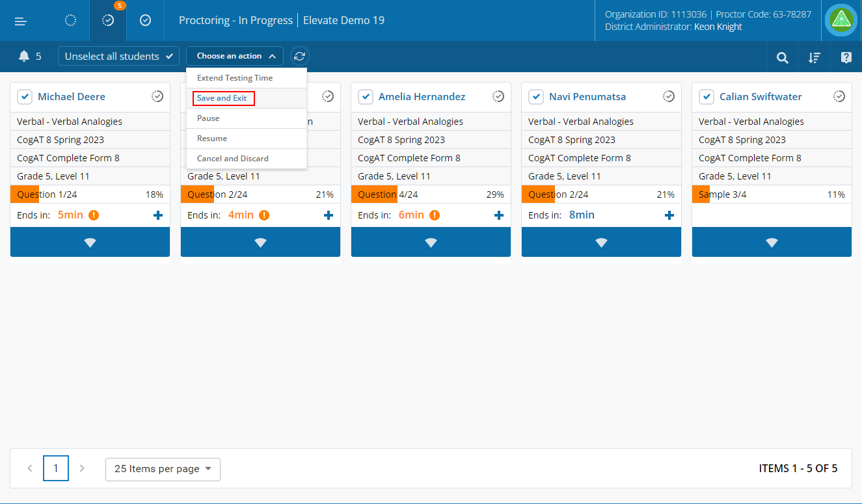862x504 pixels.
Task: Select Pause from action menu
Action: [x=247, y=118]
